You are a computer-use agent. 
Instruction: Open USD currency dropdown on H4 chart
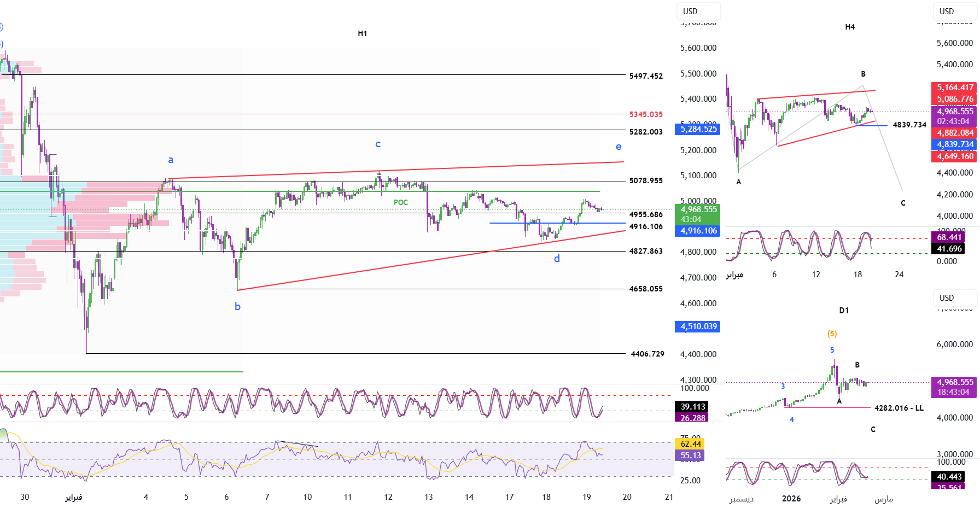point(954,11)
